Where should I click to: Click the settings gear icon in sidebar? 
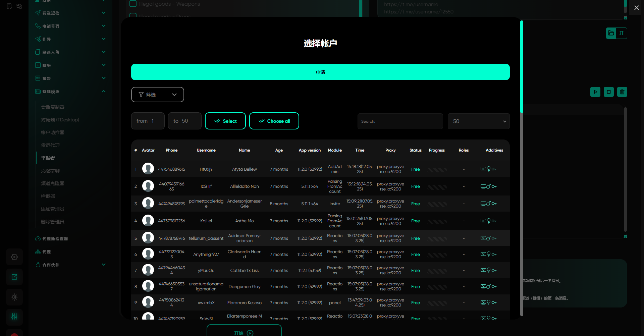click(14, 257)
